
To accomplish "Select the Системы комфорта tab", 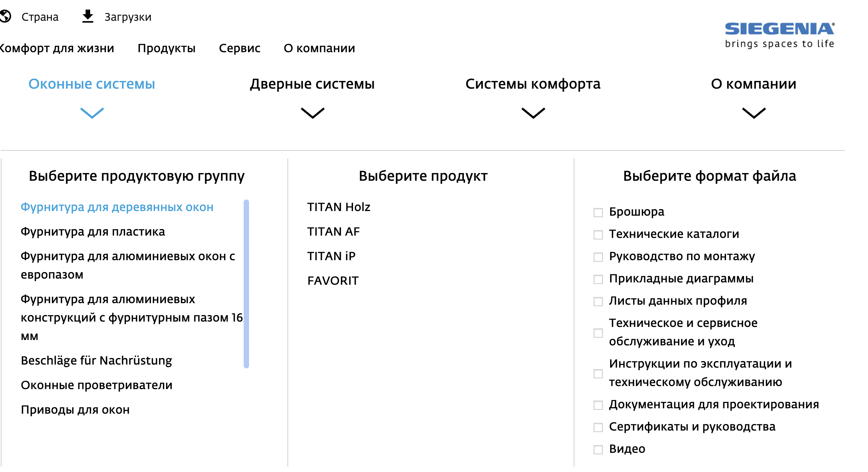I will point(533,84).
